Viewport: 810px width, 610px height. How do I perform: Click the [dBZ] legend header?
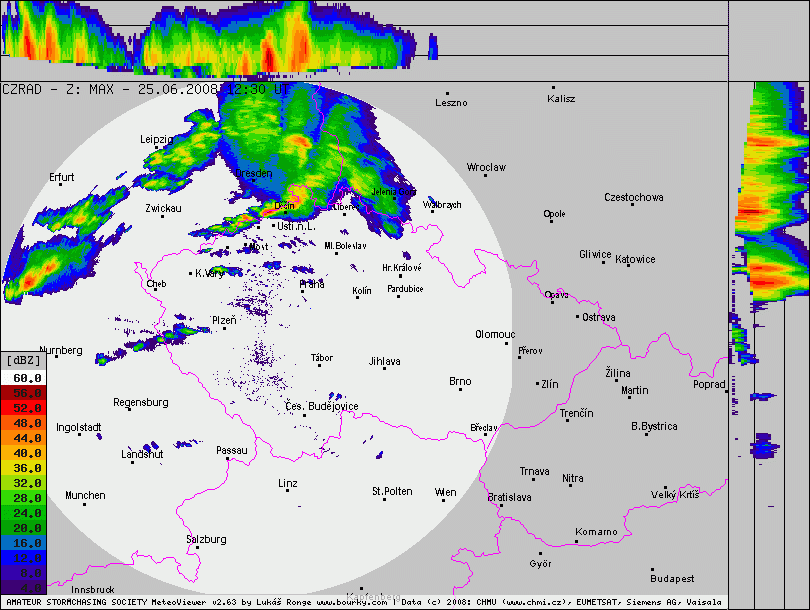[23, 361]
